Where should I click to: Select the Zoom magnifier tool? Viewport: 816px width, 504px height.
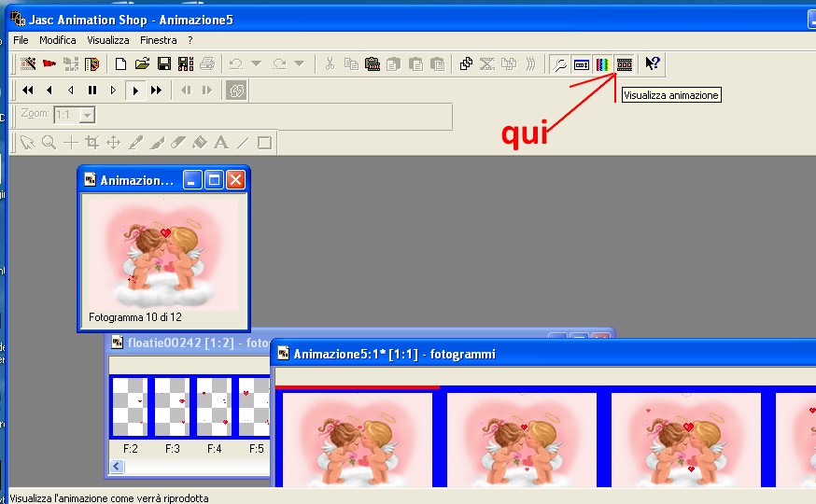[x=49, y=142]
